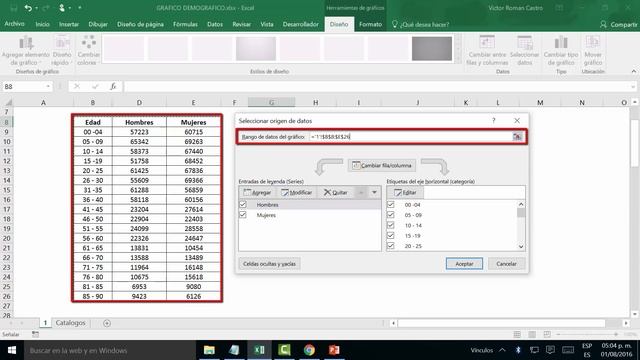The image size is (640, 360).
Task: Click the macro record icon in the status bar
Action: pyautogui.click(x=35, y=334)
